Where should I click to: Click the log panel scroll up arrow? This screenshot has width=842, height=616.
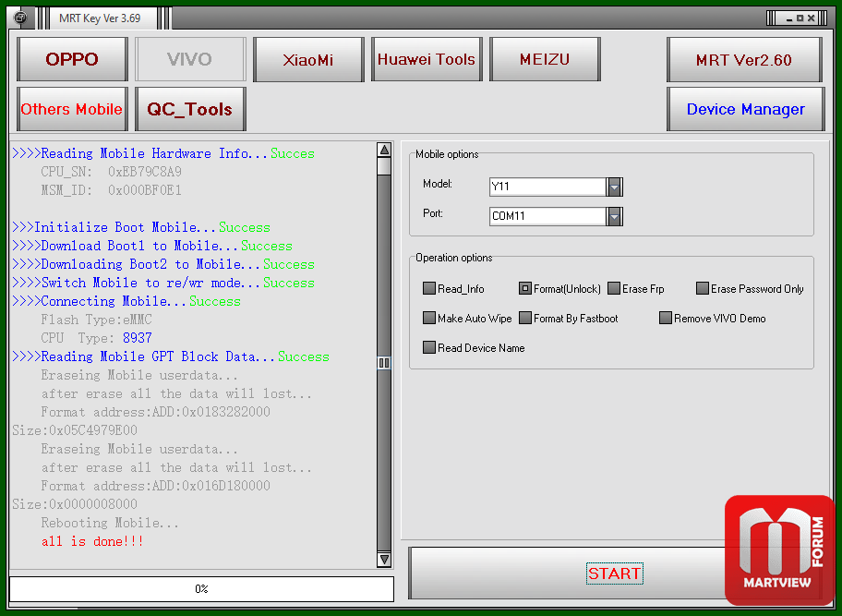point(384,150)
